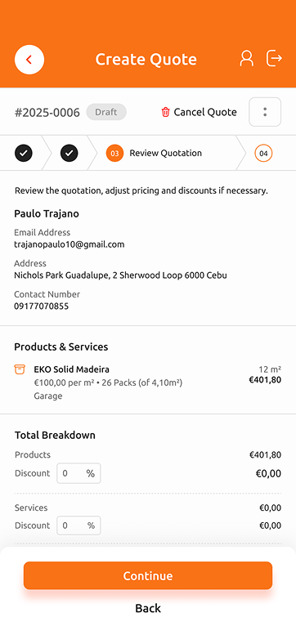Click the Products discount percentage field
The height and width of the screenshot is (644, 296).
tap(78, 473)
